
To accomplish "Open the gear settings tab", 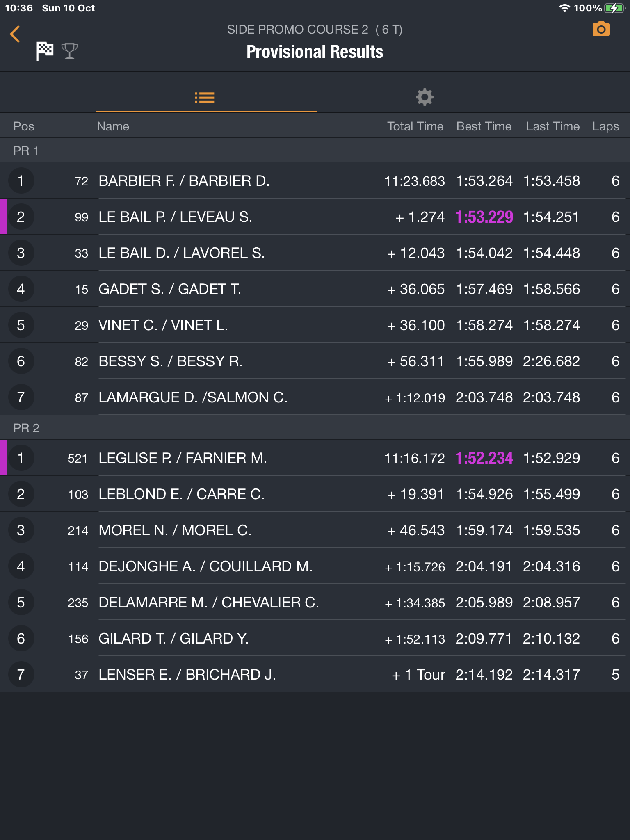I will (x=425, y=97).
